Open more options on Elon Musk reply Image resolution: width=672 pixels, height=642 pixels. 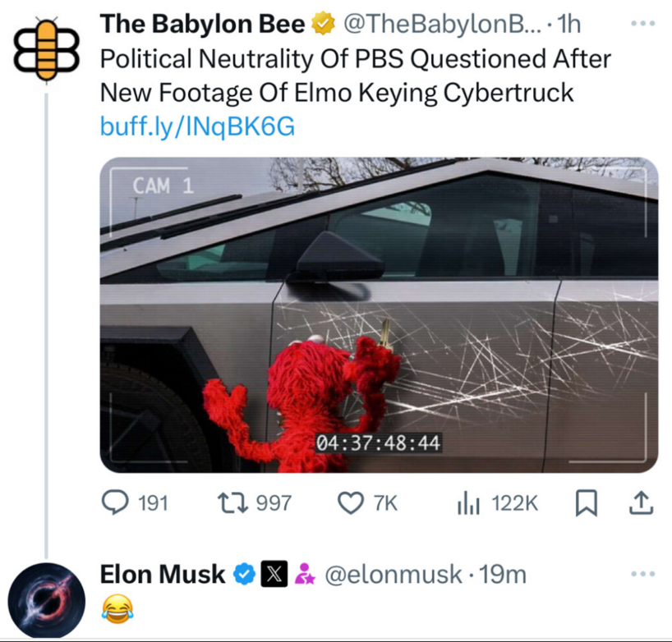pos(641,574)
